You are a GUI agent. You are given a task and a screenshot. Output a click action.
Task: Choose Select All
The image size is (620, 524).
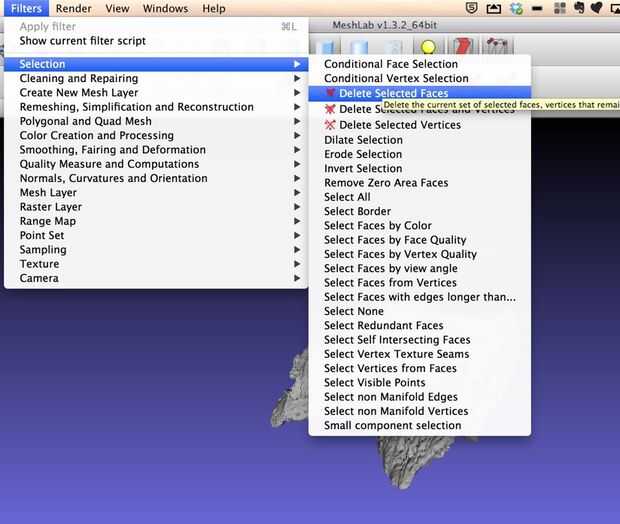[x=420, y=197]
